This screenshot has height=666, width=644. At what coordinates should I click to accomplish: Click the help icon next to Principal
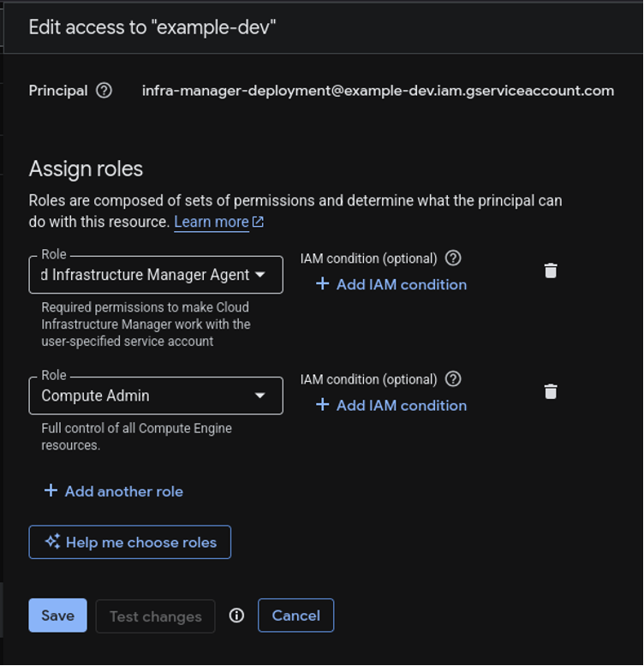coord(104,91)
